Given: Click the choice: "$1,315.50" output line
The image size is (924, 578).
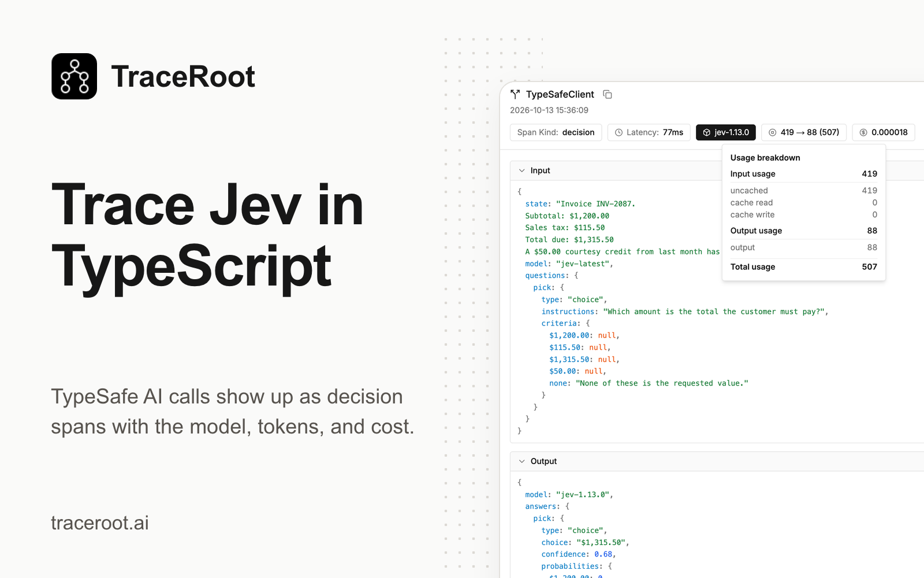Looking at the screenshot, I should click(x=585, y=543).
